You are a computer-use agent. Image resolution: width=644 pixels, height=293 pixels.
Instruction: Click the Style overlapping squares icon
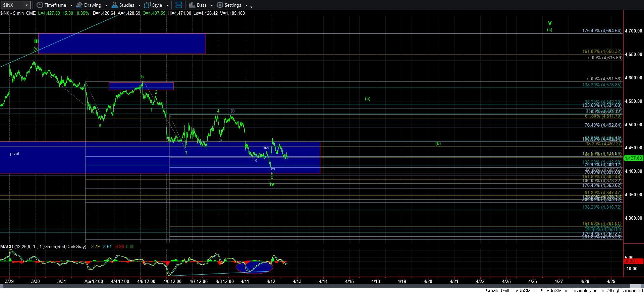point(147,5)
